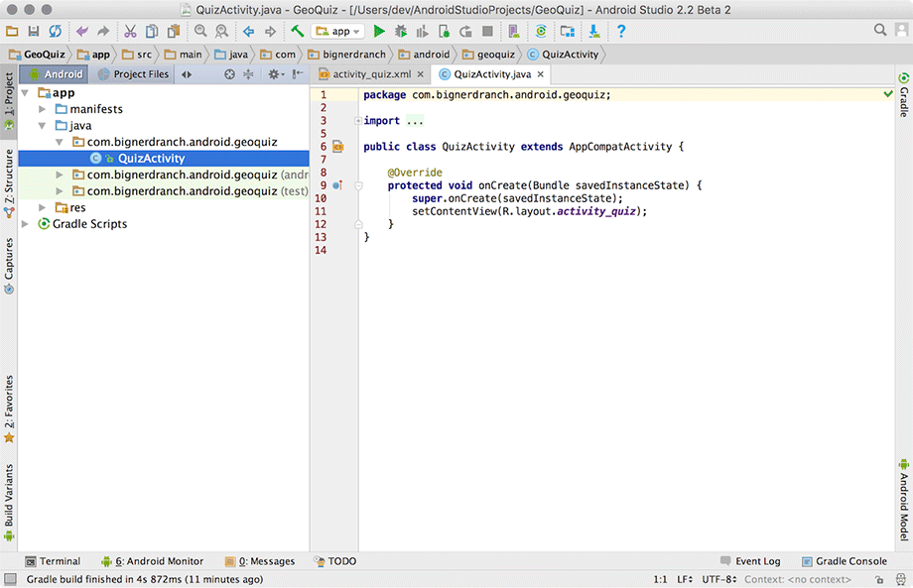This screenshot has height=588, width=913.
Task: Click the Replace toolbar icon
Action: 221,31
